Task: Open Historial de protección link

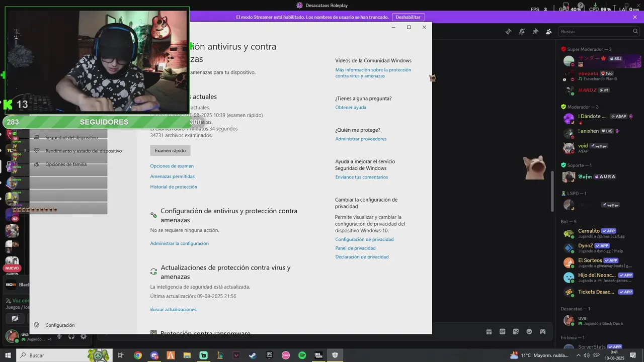Action: [174, 187]
